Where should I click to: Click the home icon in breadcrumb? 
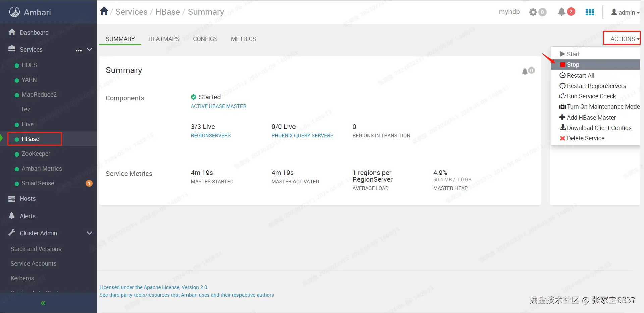[x=104, y=11]
